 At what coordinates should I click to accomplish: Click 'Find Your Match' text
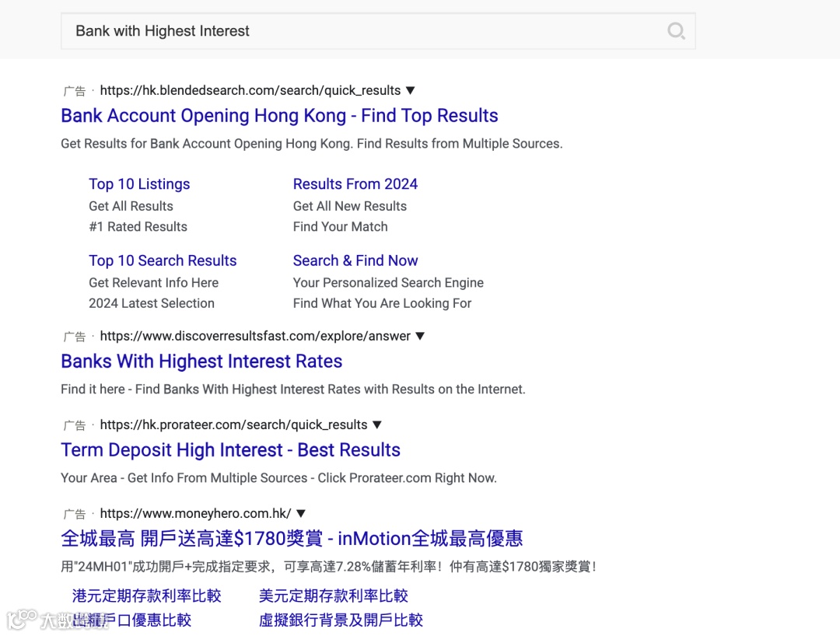tap(340, 227)
